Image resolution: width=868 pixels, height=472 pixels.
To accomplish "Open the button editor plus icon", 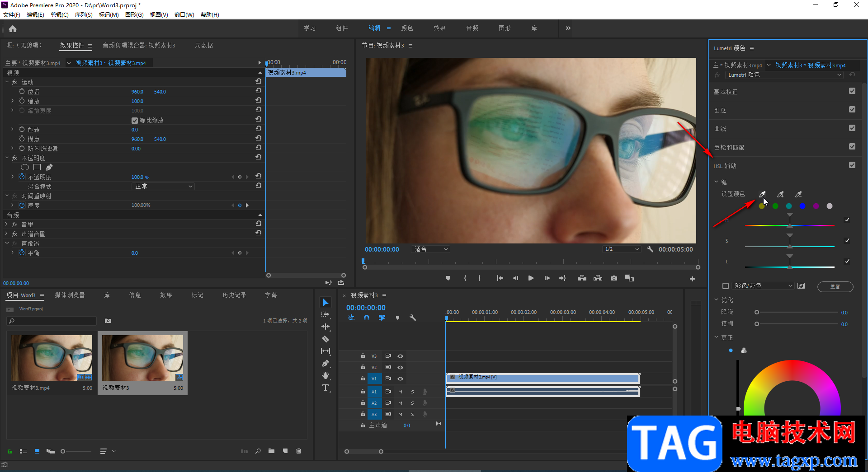I will 692,279.
